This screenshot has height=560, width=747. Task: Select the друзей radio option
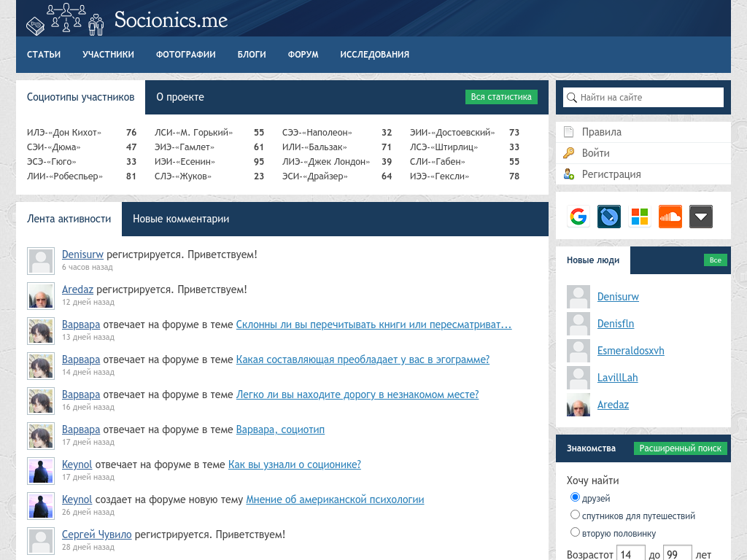(575, 497)
